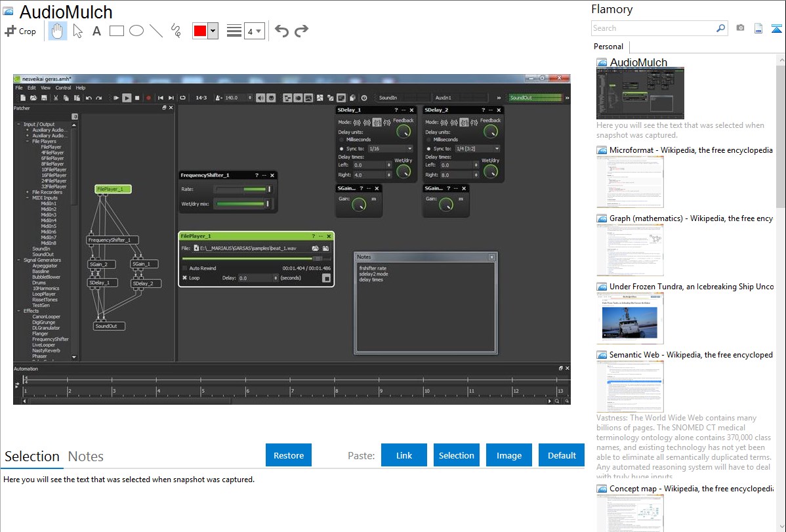This screenshot has height=532, width=786.
Task: Open the color picker dropdown arrow
Action: (213, 31)
